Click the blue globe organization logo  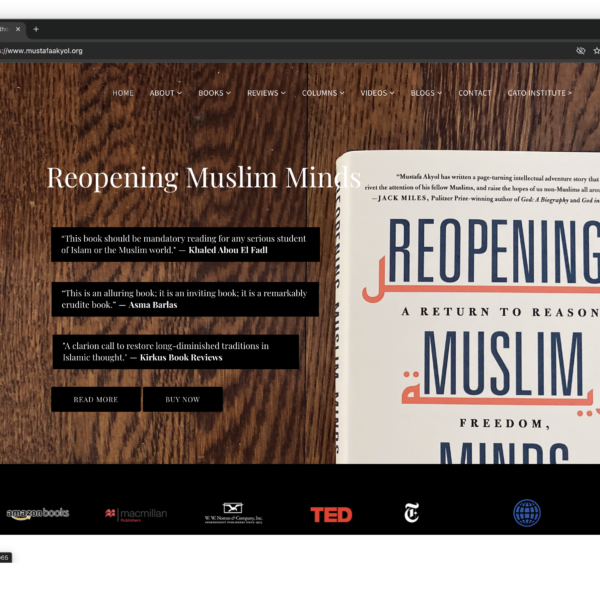[526, 514]
